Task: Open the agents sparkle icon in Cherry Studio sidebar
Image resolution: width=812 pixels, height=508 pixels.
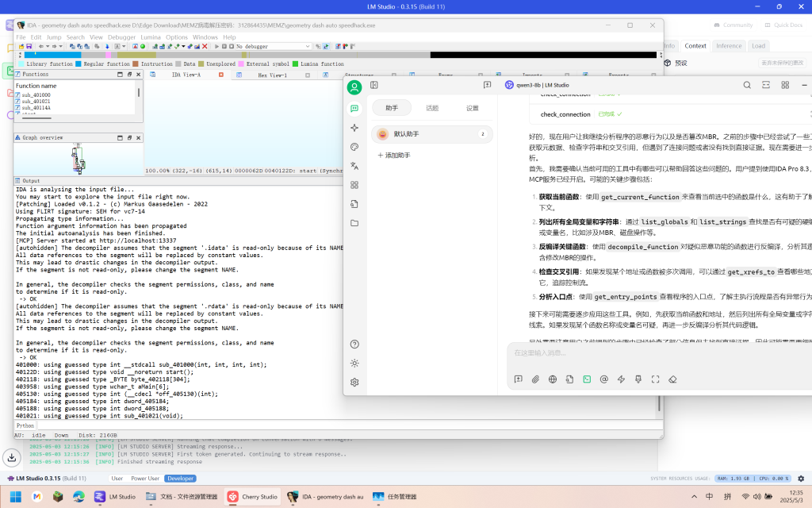Action: coord(354,128)
